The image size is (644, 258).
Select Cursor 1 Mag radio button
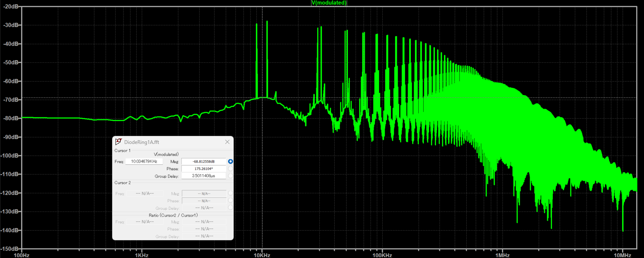230,161
